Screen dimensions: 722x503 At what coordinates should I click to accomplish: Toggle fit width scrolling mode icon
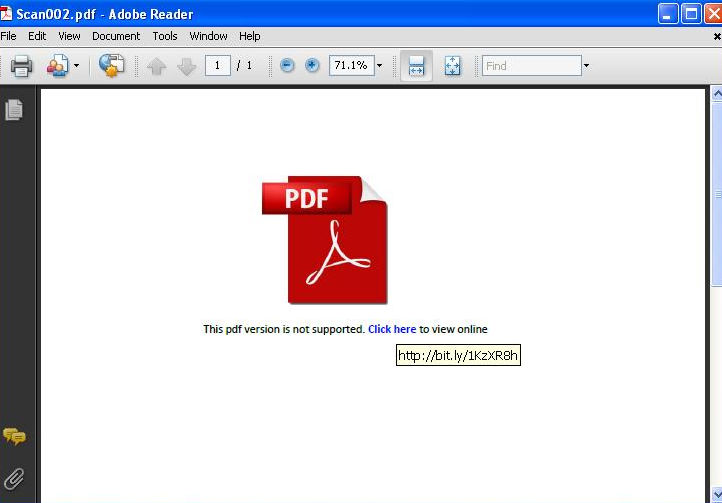click(x=416, y=65)
